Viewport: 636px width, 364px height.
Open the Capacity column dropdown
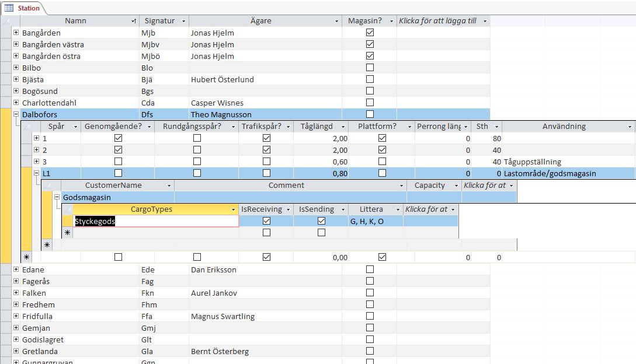click(456, 185)
